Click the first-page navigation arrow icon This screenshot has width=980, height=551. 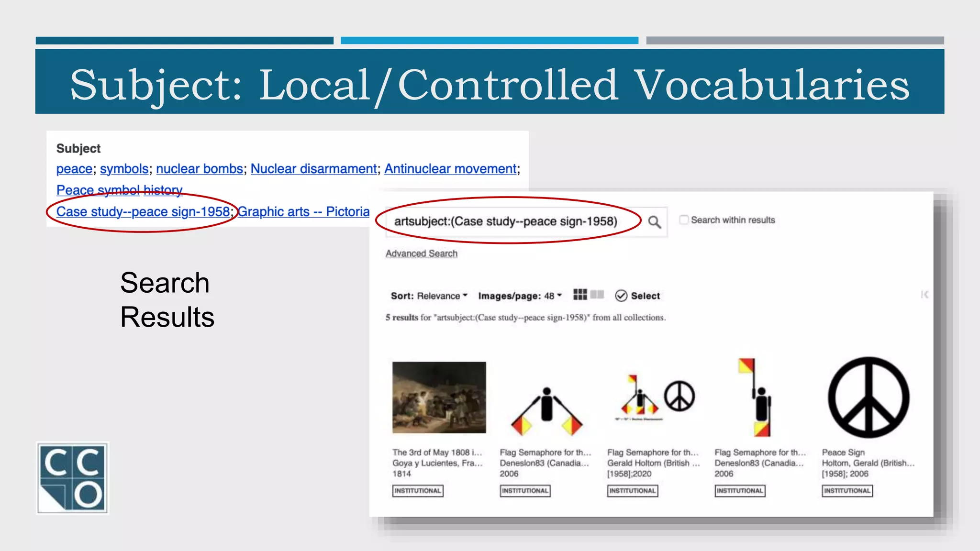click(924, 294)
